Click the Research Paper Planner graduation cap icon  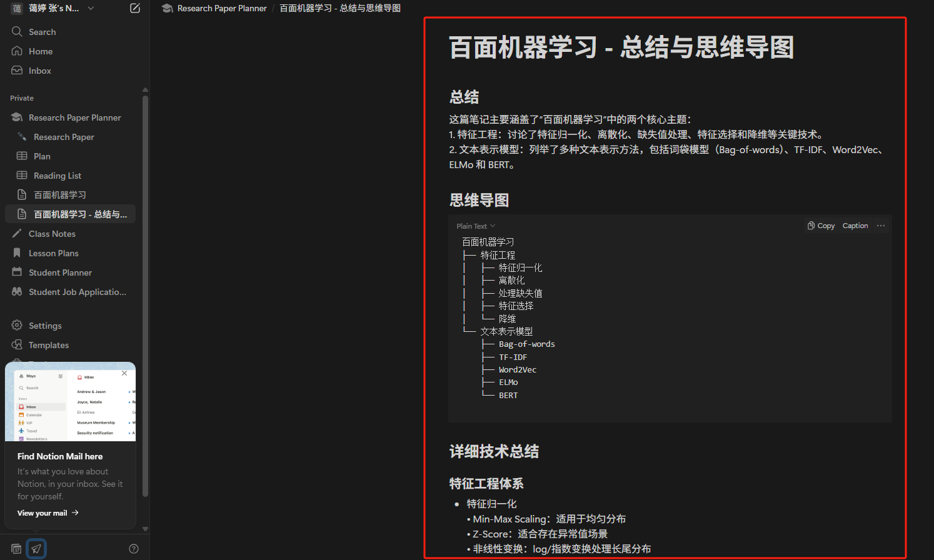pos(17,117)
